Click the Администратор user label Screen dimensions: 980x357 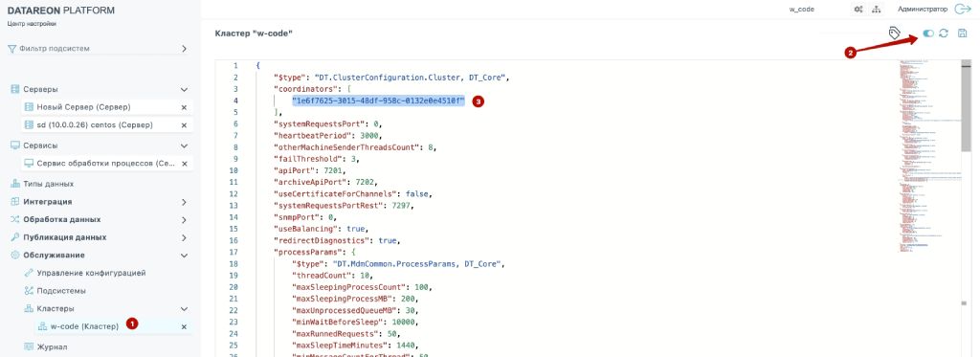(923, 10)
